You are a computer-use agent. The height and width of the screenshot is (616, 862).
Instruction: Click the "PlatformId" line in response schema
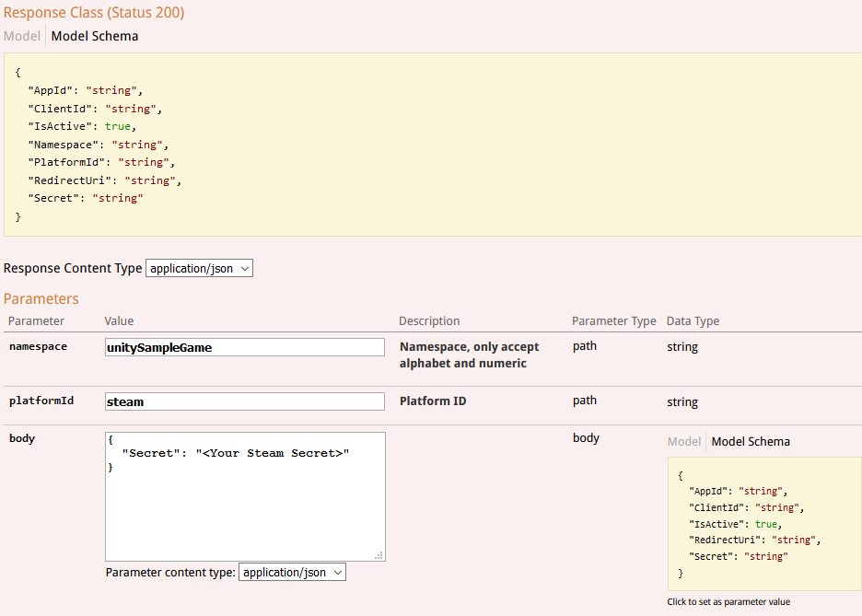coord(101,163)
